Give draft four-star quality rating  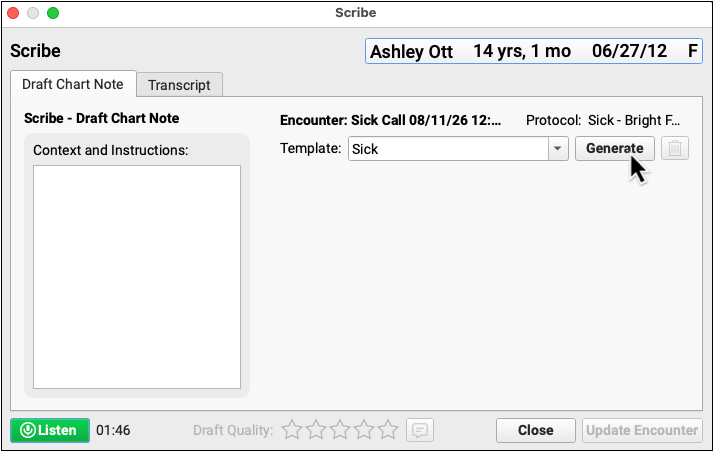364,430
